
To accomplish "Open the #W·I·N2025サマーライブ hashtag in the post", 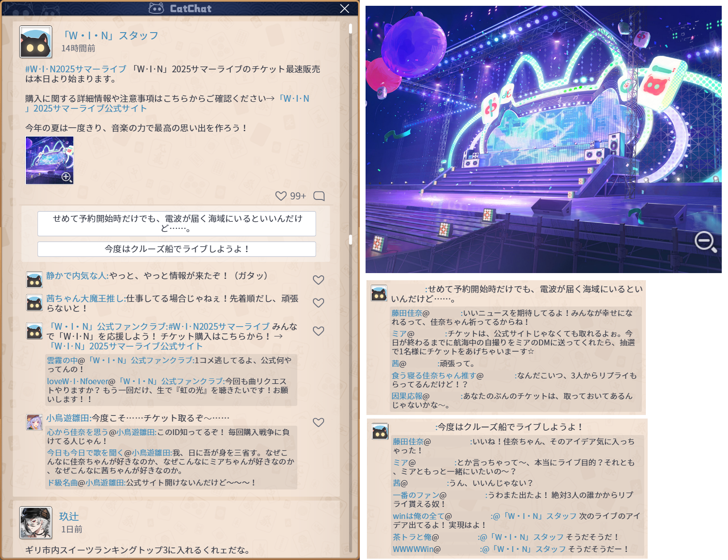I will click(75, 69).
